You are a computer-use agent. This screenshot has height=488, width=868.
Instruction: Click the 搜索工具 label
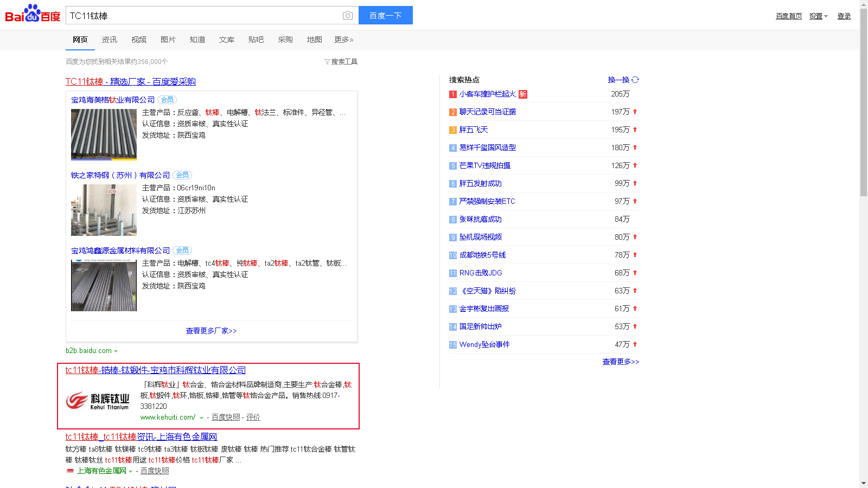[x=344, y=62]
